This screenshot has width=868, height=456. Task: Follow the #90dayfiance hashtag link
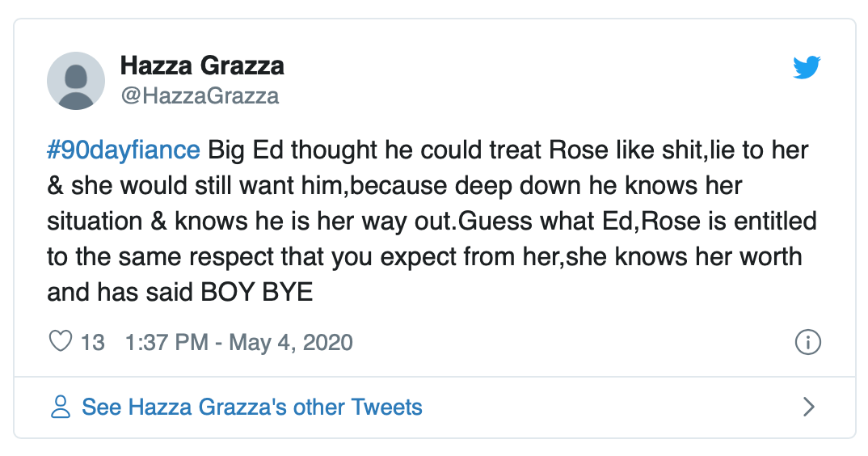(x=123, y=150)
